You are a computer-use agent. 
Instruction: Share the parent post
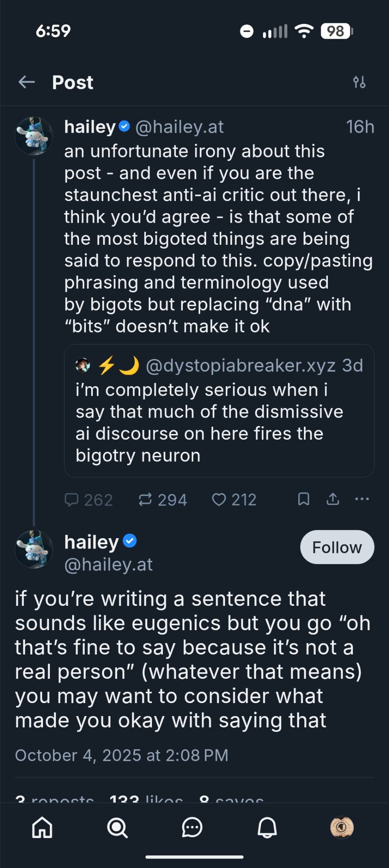point(333,500)
